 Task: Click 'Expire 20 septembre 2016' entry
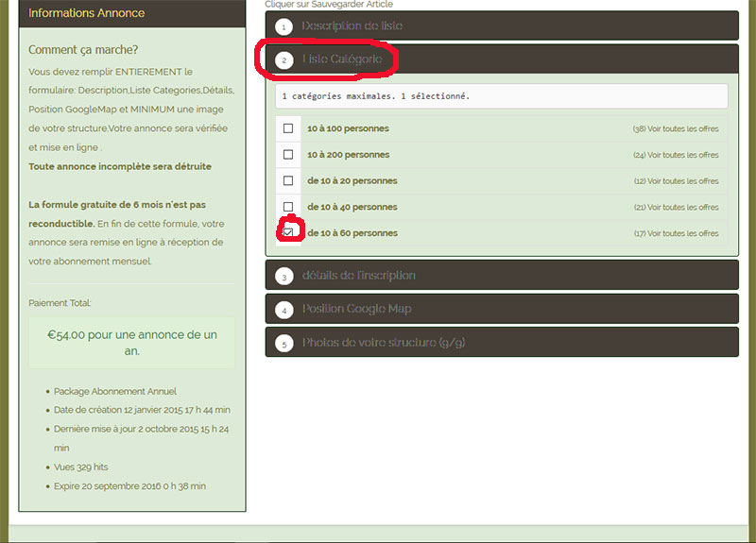pyautogui.click(x=129, y=486)
